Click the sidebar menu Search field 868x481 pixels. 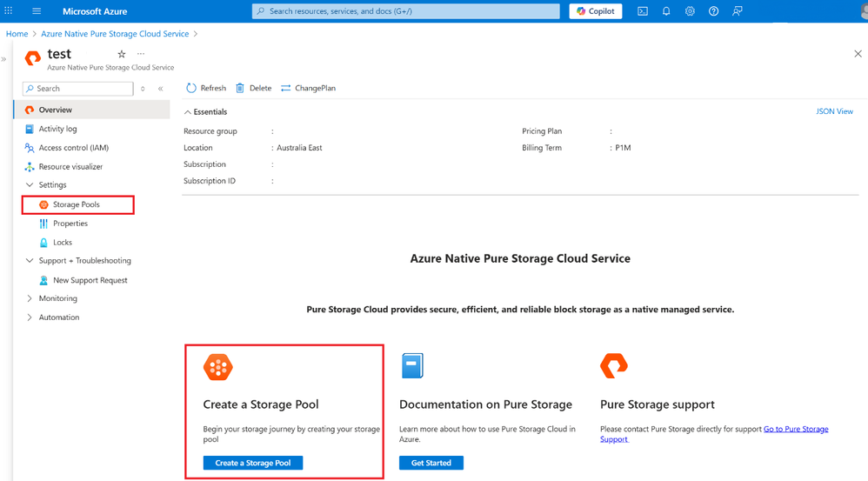(78, 89)
